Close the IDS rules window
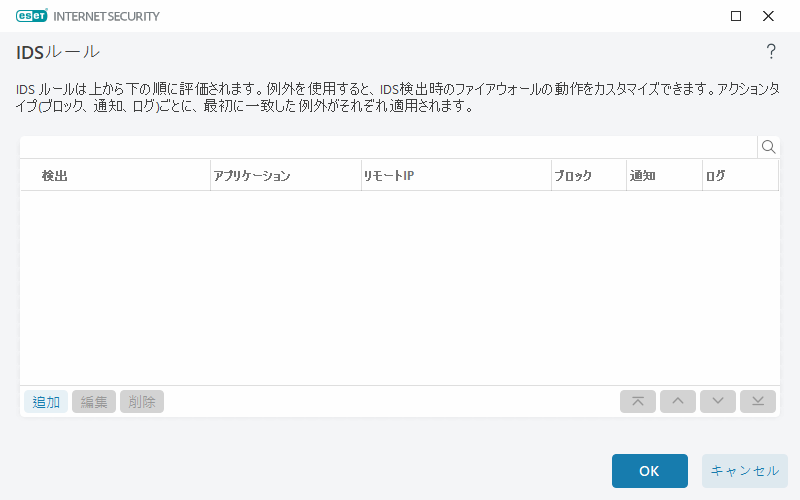This screenshot has height=500, width=800. [768, 16]
